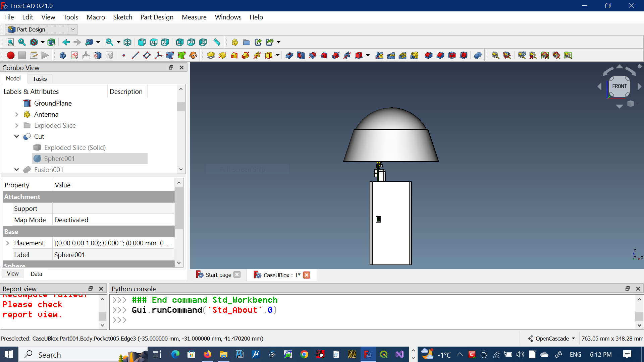
Task: Activate the Pad tool
Action: point(211,55)
